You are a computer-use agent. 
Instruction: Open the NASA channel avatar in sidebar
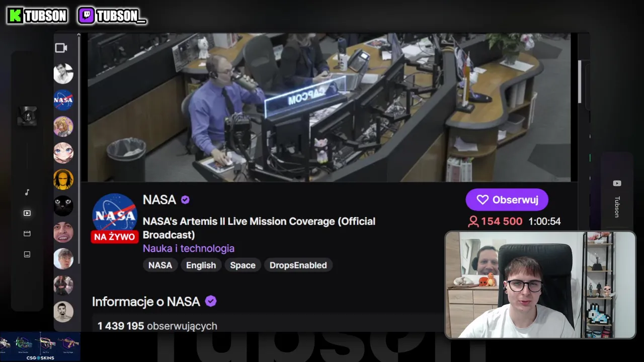click(63, 100)
